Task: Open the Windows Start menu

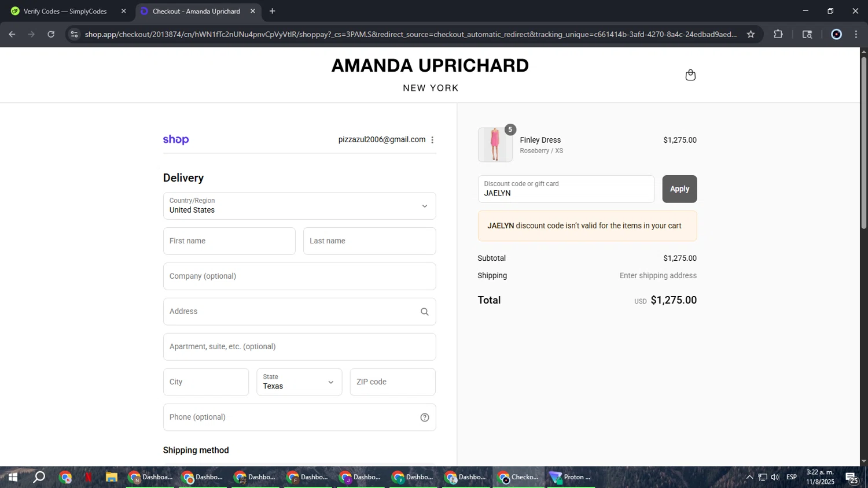Action: point(13,477)
